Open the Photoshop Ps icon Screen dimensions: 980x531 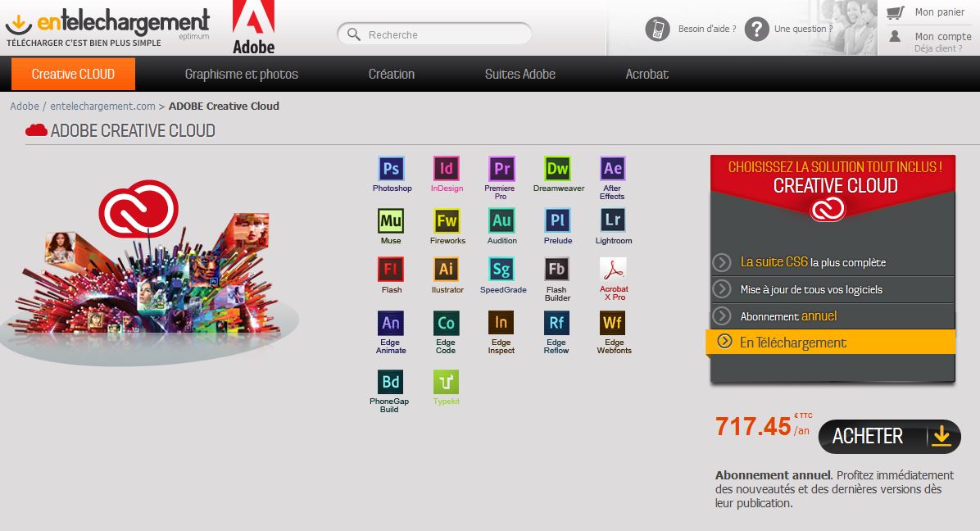[391, 169]
